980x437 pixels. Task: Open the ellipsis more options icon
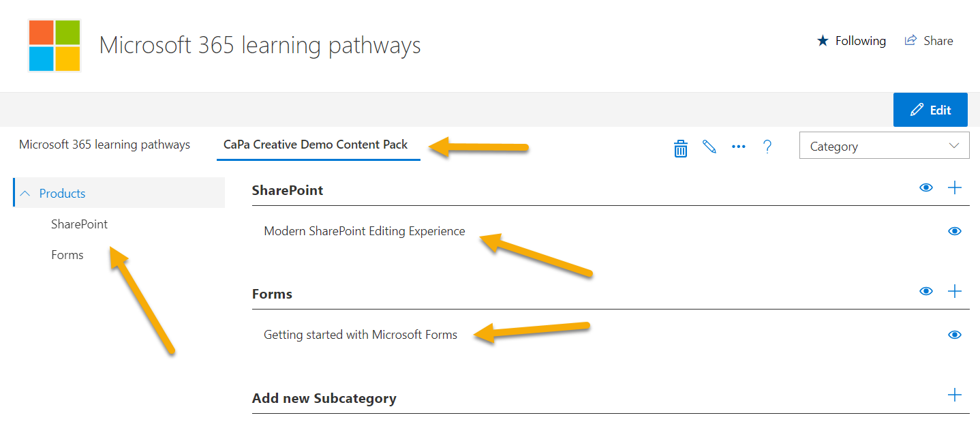(x=738, y=147)
